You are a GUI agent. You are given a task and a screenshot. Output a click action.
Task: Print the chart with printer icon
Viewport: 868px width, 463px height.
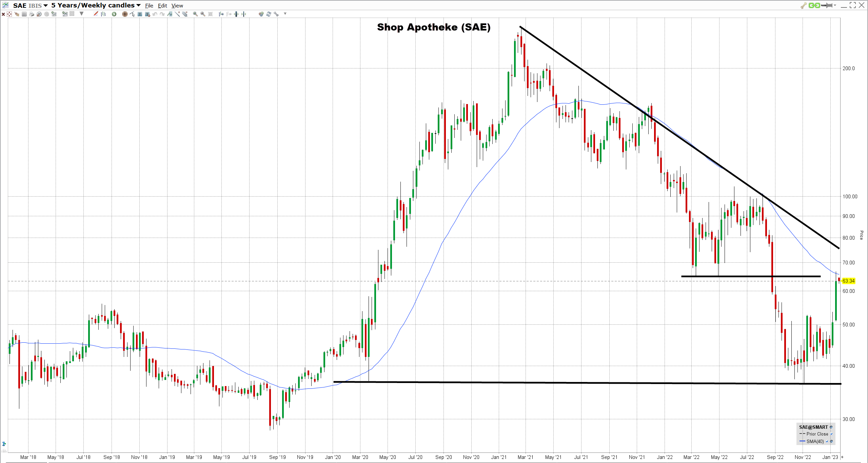(32, 14)
